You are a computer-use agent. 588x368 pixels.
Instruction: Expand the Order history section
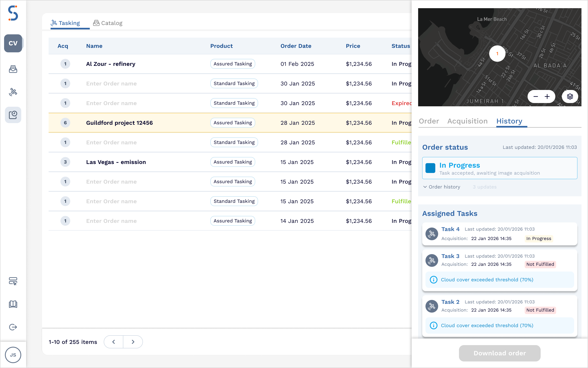[x=442, y=187]
